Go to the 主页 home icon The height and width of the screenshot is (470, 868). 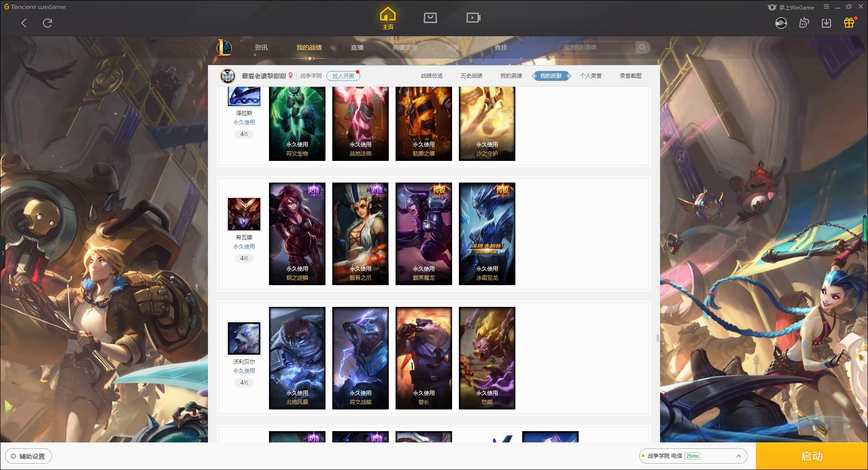pyautogui.click(x=388, y=19)
